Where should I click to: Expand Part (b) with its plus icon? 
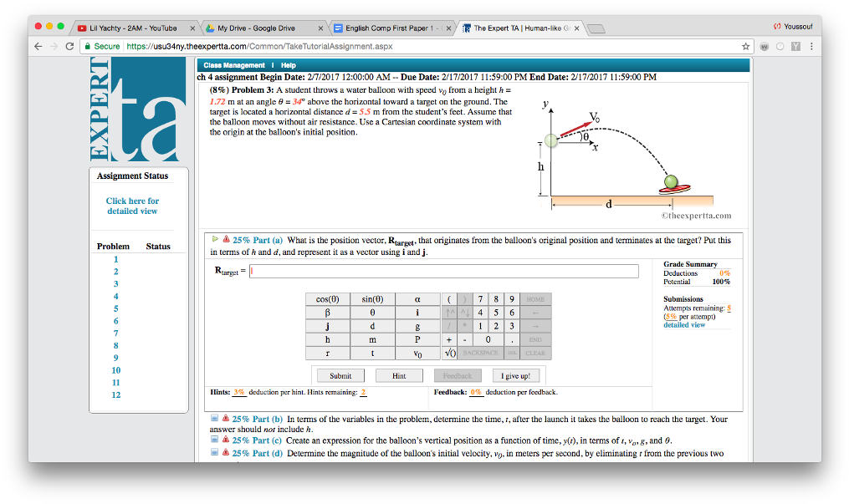click(x=214, y=418)
